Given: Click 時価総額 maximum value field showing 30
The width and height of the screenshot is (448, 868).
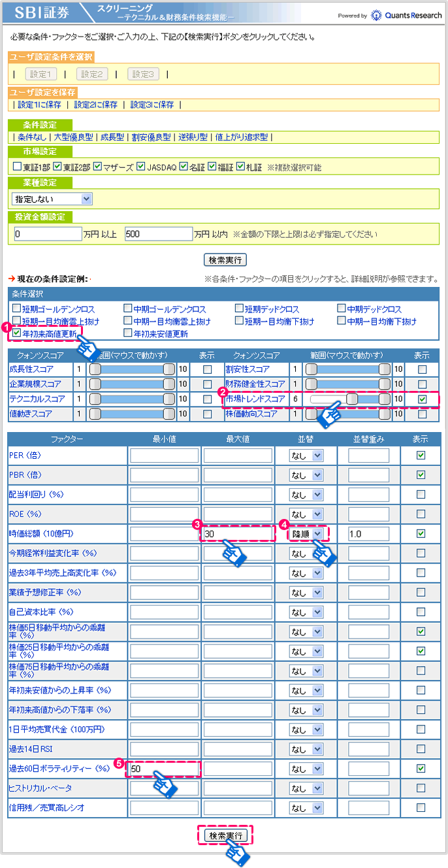Looking at the screenshot, I should pyautogui.click(x=237, y=534).
